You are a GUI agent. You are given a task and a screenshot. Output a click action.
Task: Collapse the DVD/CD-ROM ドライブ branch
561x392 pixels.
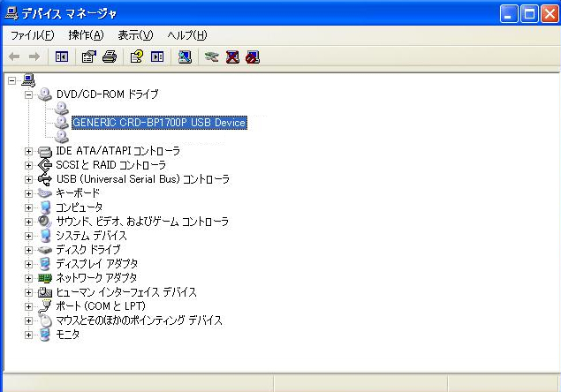pyautogui.click(x=28, y=94)
